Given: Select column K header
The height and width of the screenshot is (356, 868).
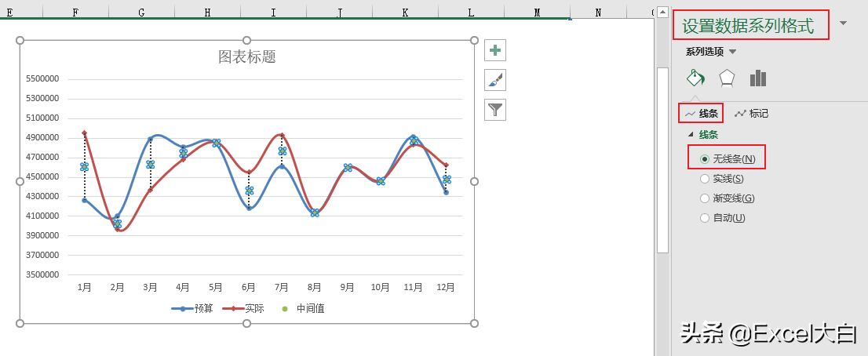Looking at the screenshot, I should coord(405,13).
